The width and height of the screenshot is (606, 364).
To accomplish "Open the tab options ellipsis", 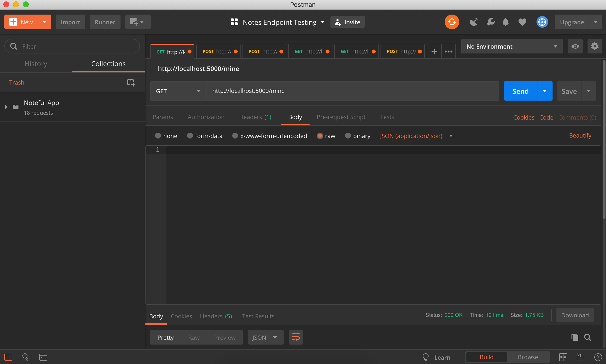I will point(448,52).
